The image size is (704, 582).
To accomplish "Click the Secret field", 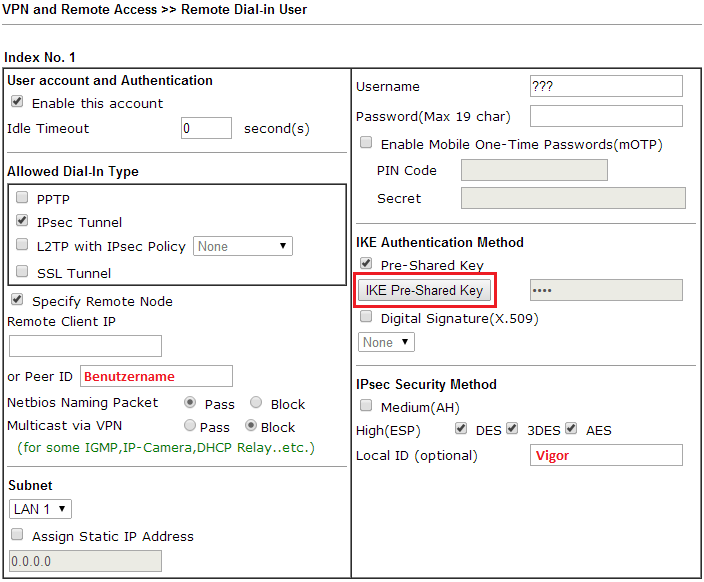I will click(x=573, y=198).
